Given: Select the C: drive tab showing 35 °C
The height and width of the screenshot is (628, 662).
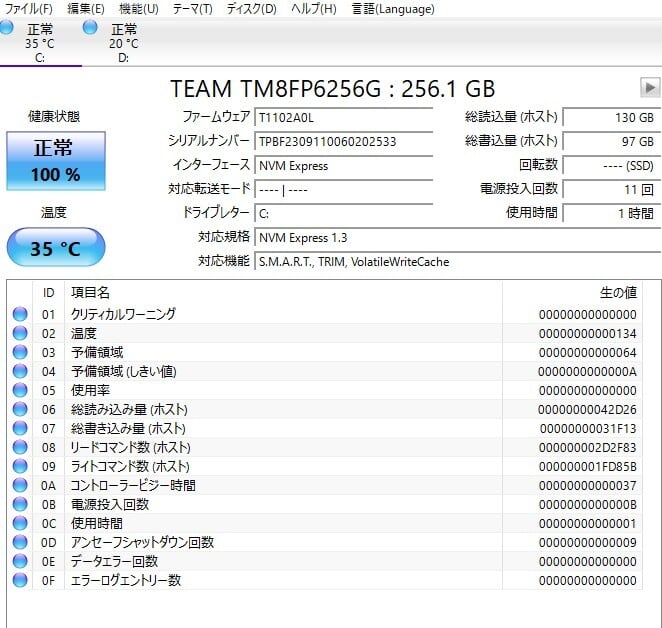Looking at the screenshot, I should pos(41,43).
